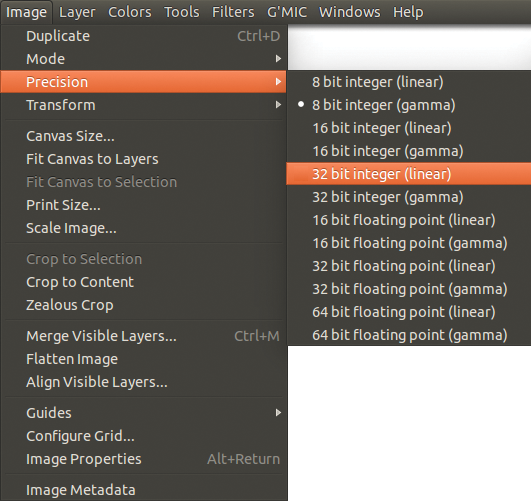The image size is (531, 501).
Task: Expand the Transform submenu
Action: [x=144, y=105]
